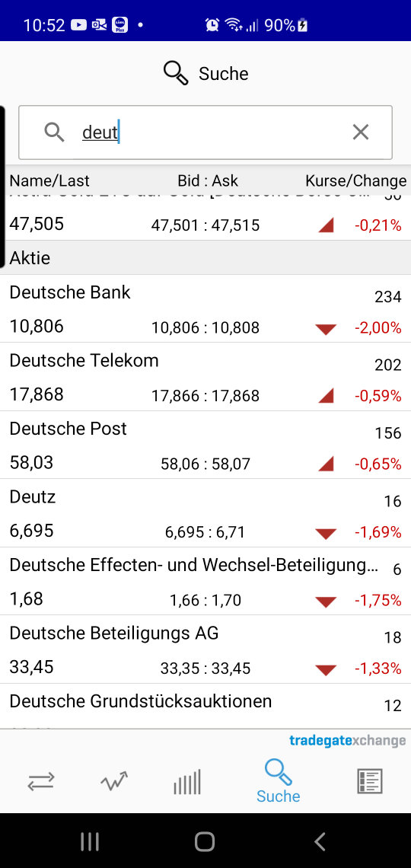Open the news list icon tab
Viewport: 411px width, 868px height.
pos(369,782)
